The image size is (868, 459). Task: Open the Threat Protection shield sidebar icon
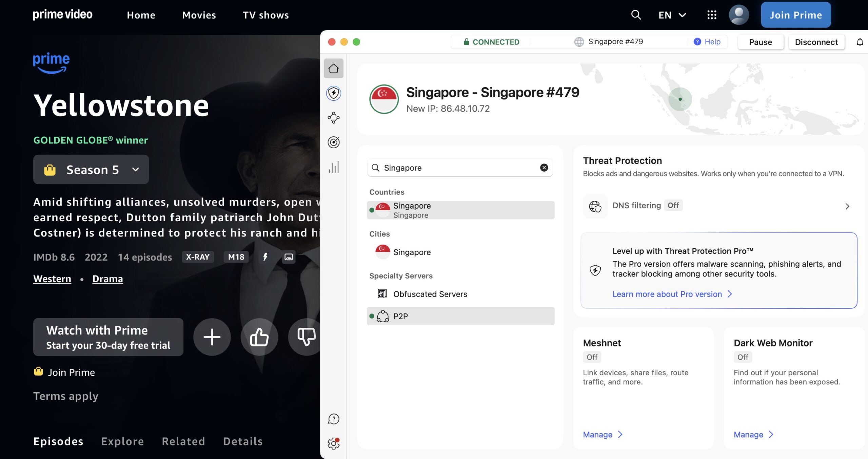[334, 93]
